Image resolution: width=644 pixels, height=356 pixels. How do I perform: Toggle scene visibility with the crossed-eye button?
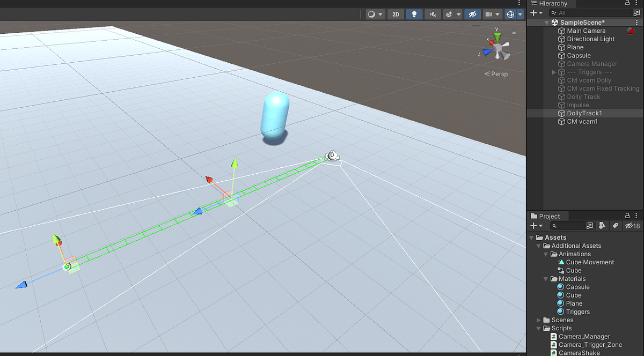(x=473, y=14)
